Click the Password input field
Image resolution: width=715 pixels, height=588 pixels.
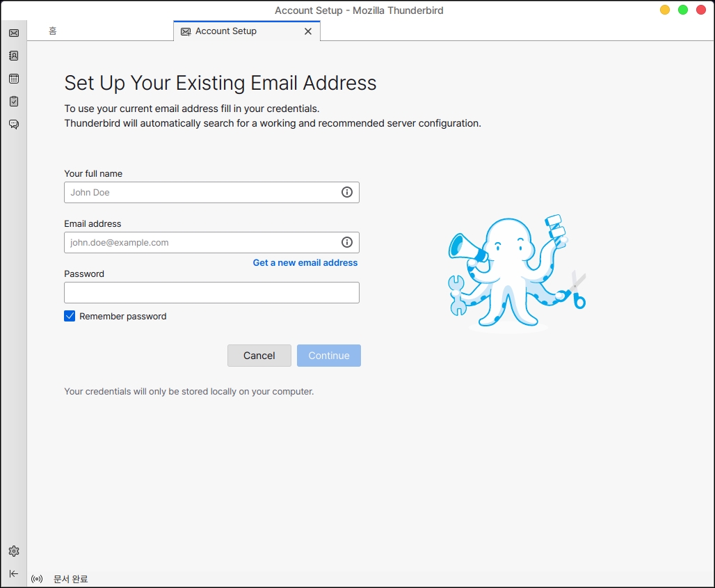click(211, 293)
